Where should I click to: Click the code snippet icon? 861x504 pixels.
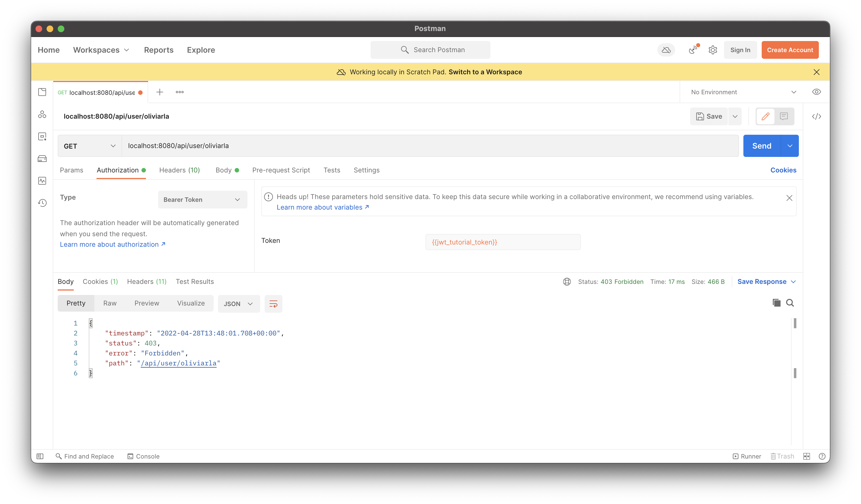816,116
